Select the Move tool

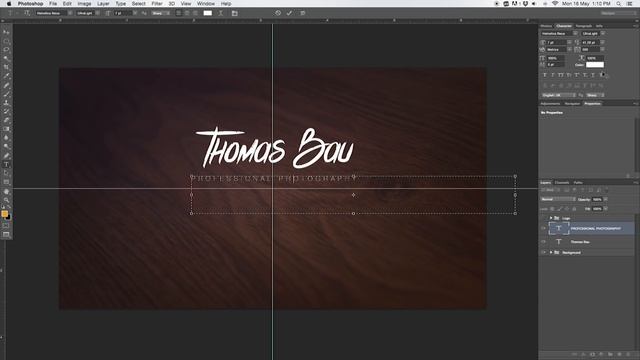(x=6, y=32)
